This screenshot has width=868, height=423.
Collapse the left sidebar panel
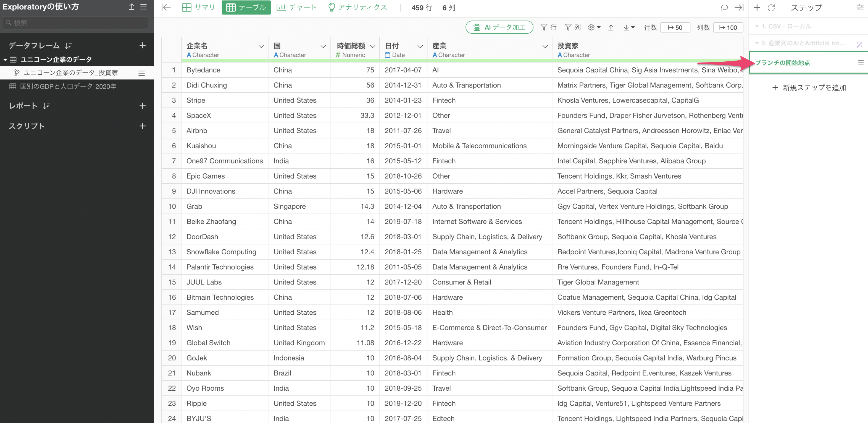coord(166,7)
